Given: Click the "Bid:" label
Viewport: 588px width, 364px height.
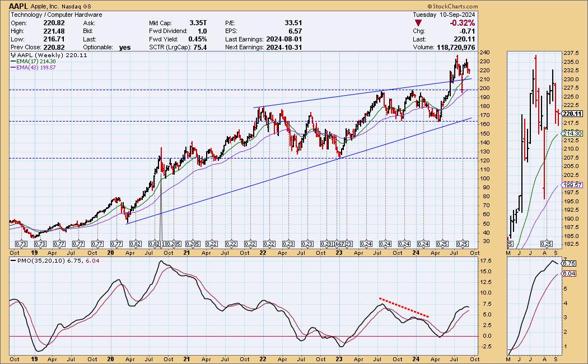Looking at the screenshot, I should click(x=88, y=31).
